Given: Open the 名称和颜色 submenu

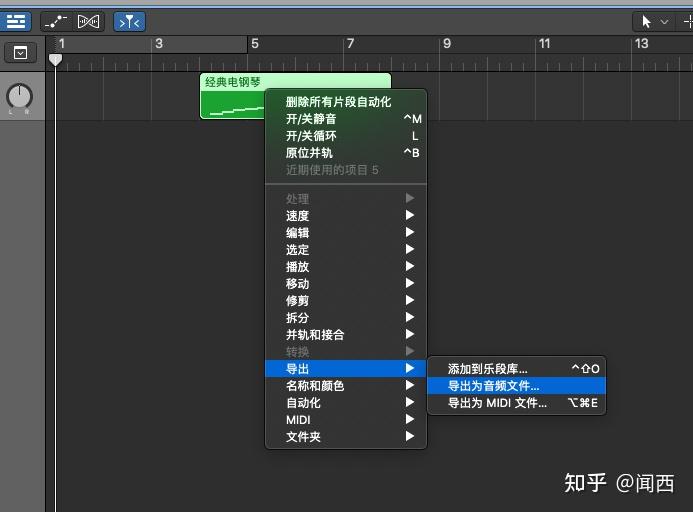Looking at the screenshot, I should (346, 386).
